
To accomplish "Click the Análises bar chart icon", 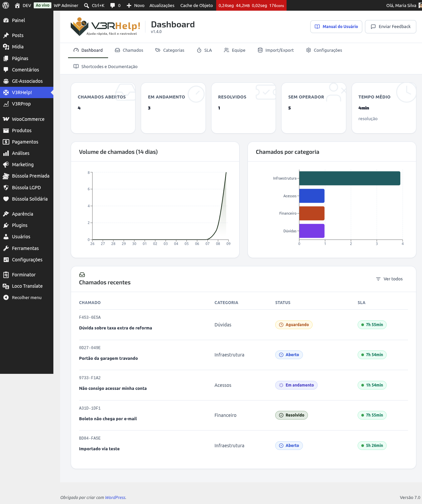I will (x=6, y=153).
